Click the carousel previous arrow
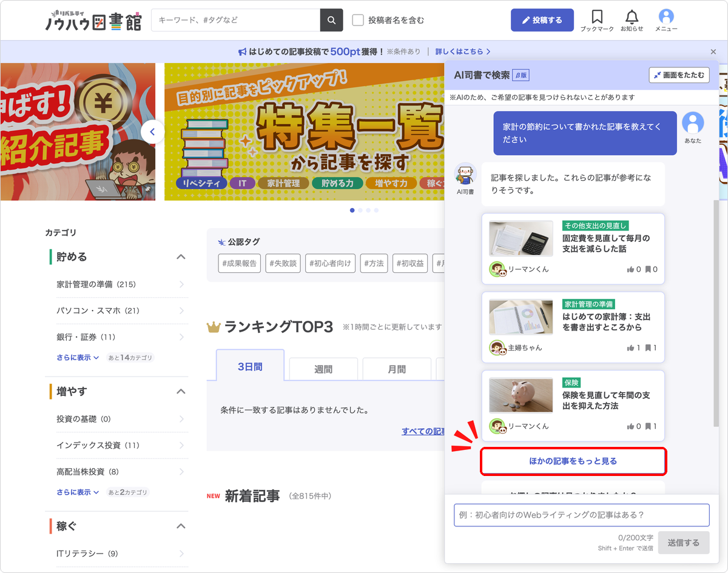This screenshot has width=728, height=573. pyautogui.click(x=152, y=132)
